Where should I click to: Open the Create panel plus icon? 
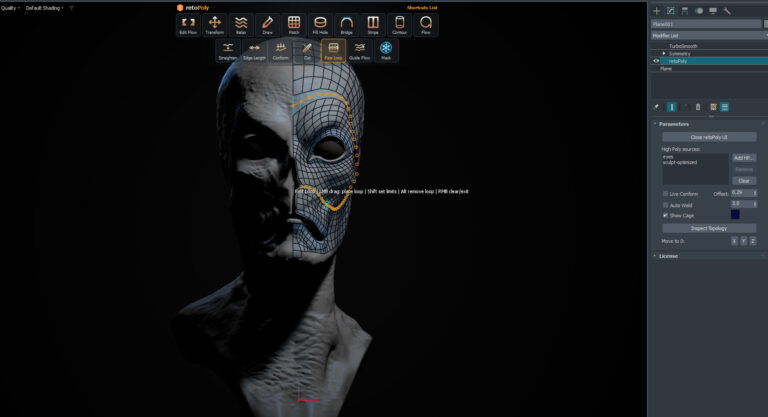[x=657, y=11]
